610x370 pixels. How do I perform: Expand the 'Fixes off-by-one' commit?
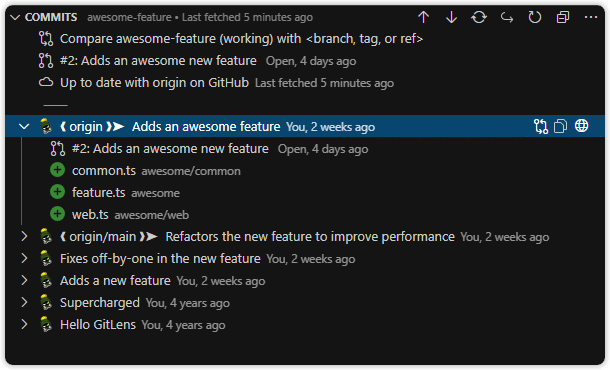(24, 258)
